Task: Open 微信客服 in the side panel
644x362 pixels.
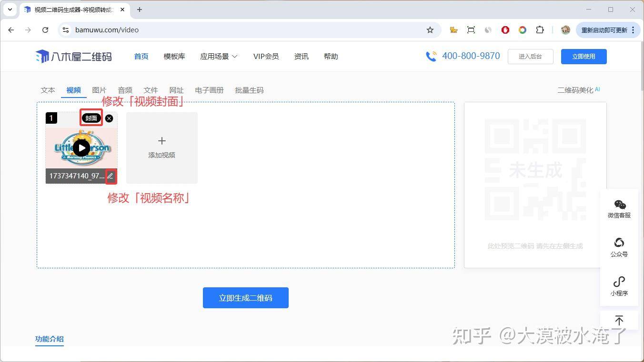Action: tap(619, 209)
